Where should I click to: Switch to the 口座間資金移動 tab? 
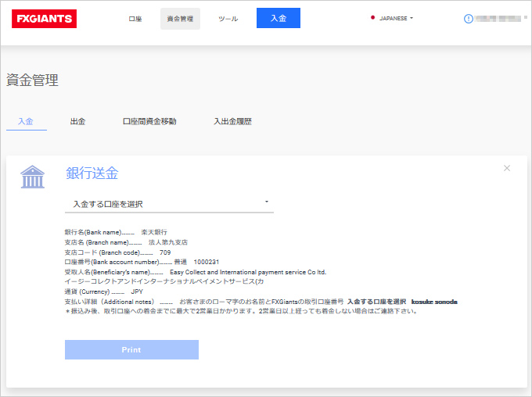(149, 121)
